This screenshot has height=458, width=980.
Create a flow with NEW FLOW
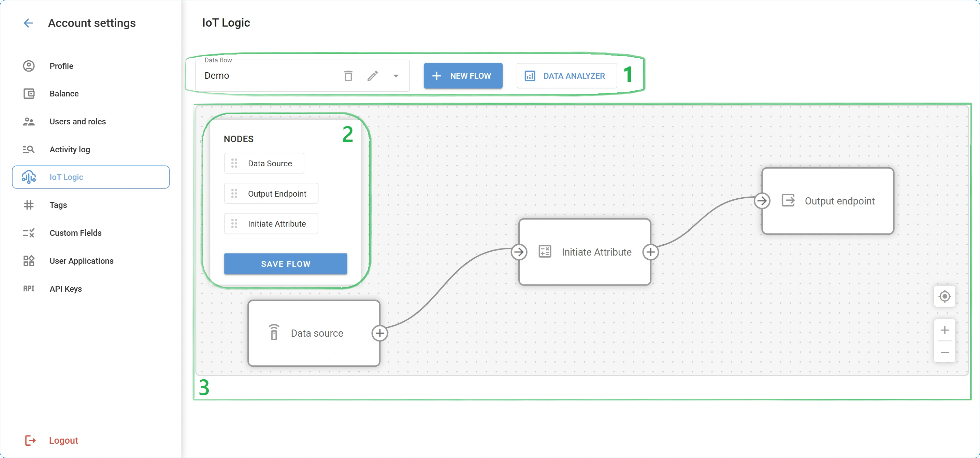coord(463,76)
